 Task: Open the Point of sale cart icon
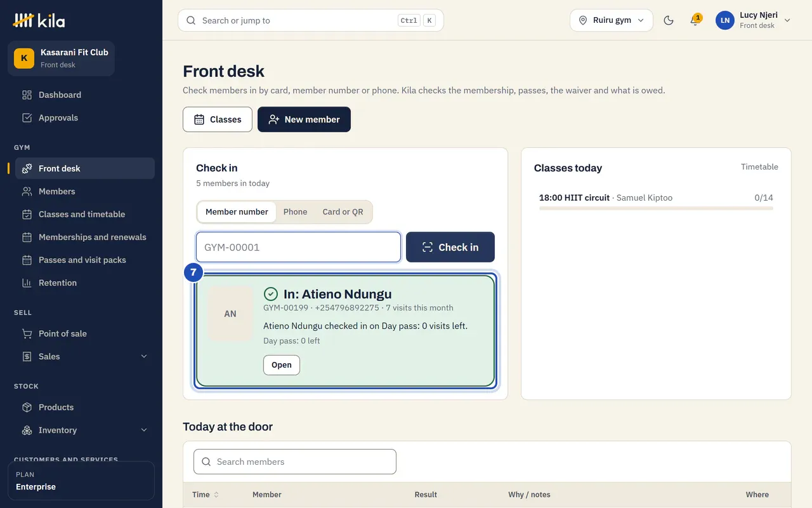coord(27,333)
